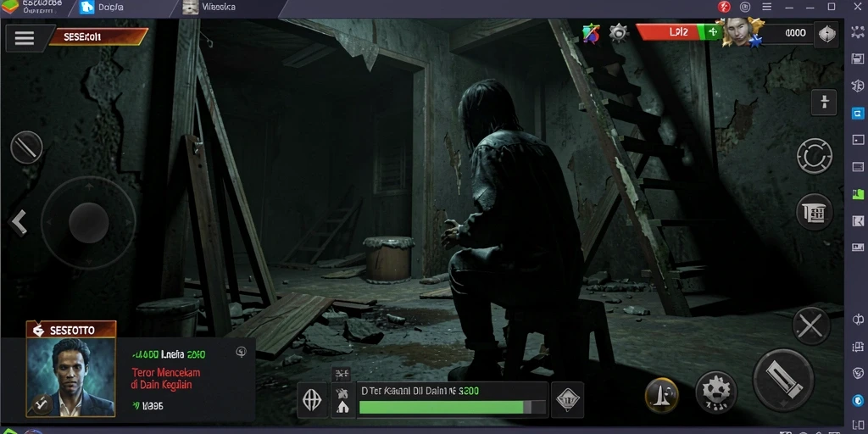868x434 pixels.
Task: Switch to the Dopla tab
Action: coord(102,7)
